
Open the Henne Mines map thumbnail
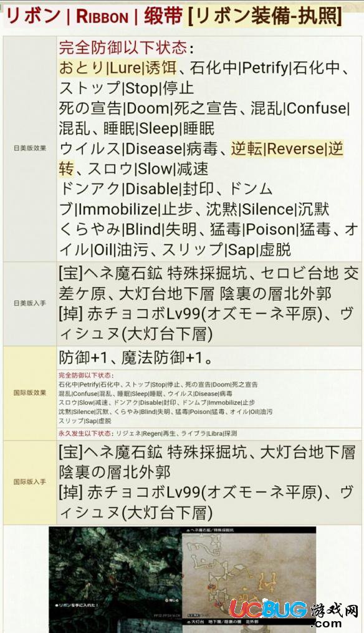pyautogui.click(x=249, y=579)
